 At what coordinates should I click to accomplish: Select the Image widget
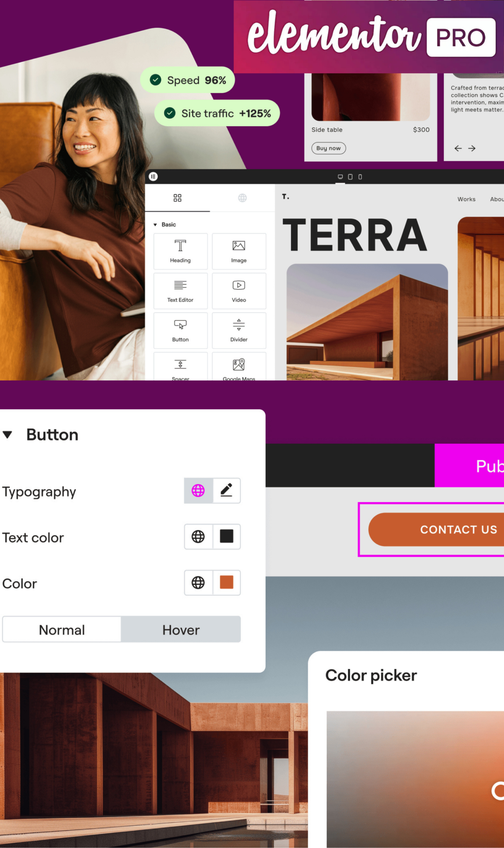(x=239, y=251)
